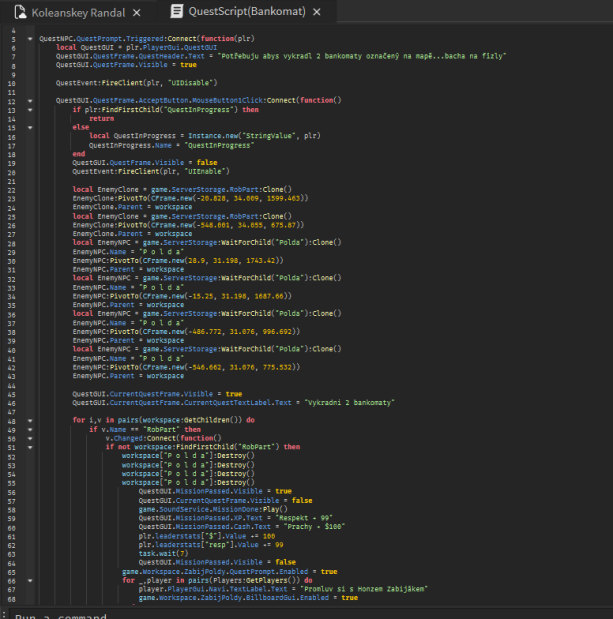
Task: Click the QuestScript(Bankomat) script icon
Action: pos(177,12)
